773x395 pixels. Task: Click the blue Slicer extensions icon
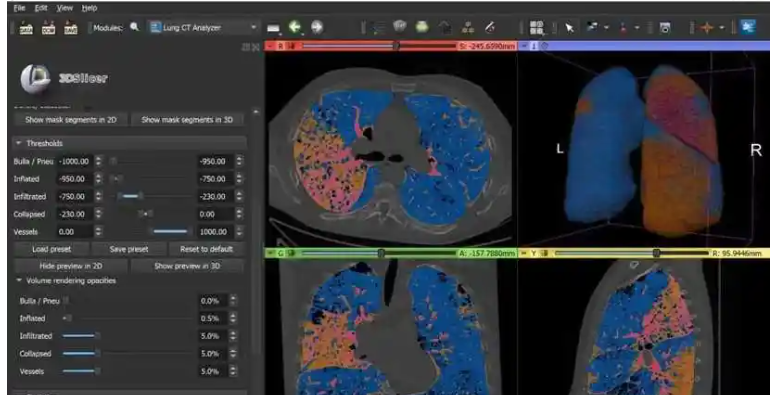coord(748,27)
